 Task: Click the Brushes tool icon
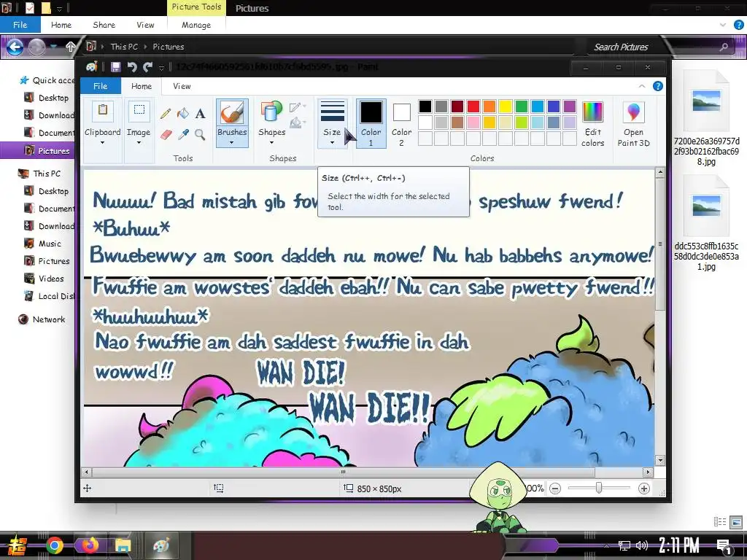(232, 114)
